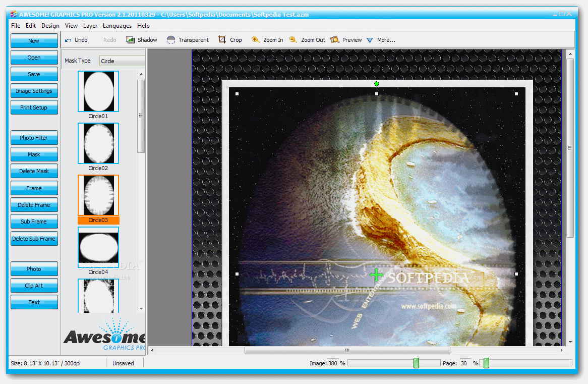This screenshot has width=588, height=384.
Task: Select the partially visible mask below Circle04
Action: [98, 296]
